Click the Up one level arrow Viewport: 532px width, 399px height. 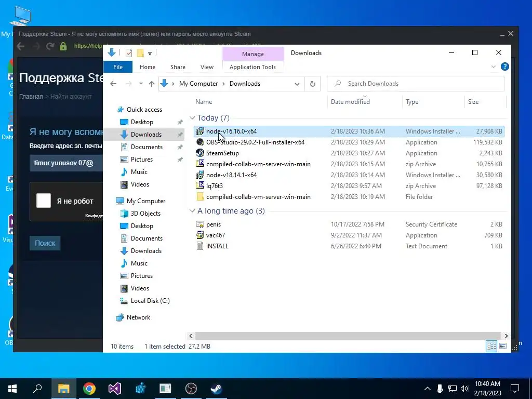(x=152, y=84)
